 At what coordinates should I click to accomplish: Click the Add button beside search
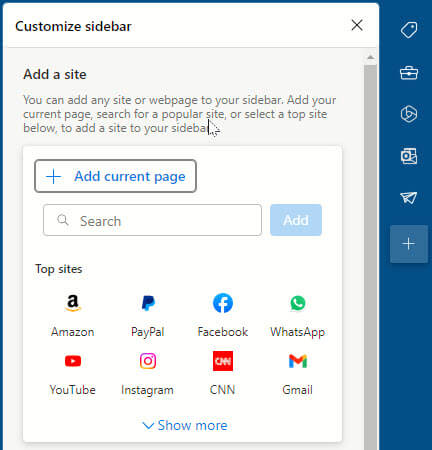296,220
